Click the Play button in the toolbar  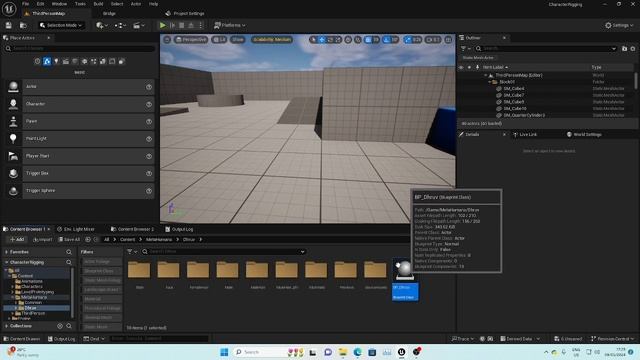162,25
